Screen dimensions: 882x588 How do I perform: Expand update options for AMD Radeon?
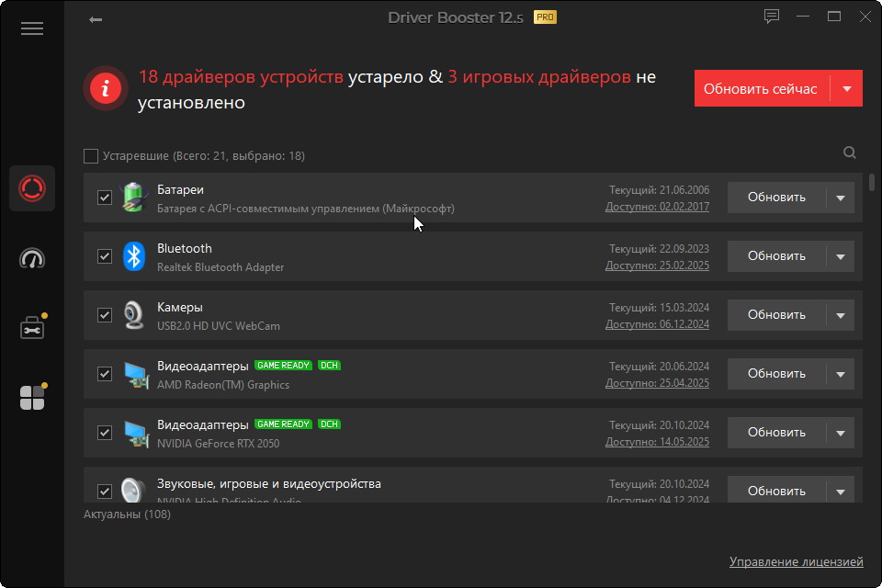click(841, 374)
